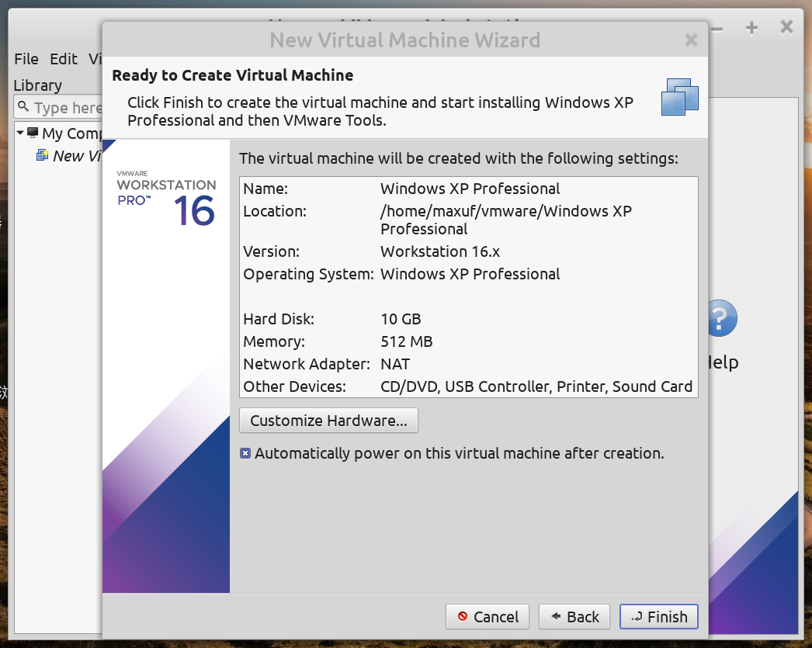Click the Memory value 512 MB

[407, 341]
